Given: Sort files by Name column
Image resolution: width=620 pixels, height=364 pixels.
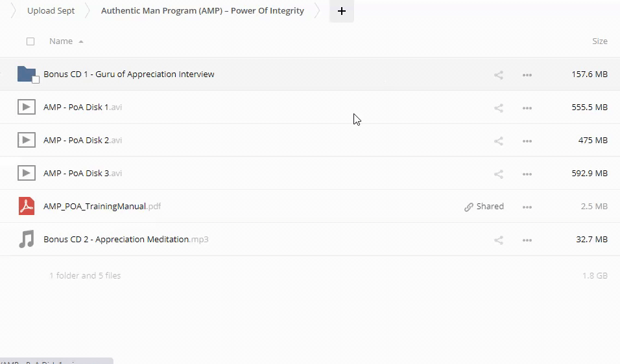Looking at the screenshot, I should pyautogui.click(x=61, y=41).
